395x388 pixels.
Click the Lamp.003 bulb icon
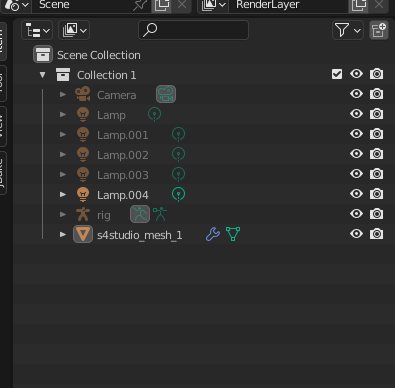pyautogui.click(x=83, y=175)
